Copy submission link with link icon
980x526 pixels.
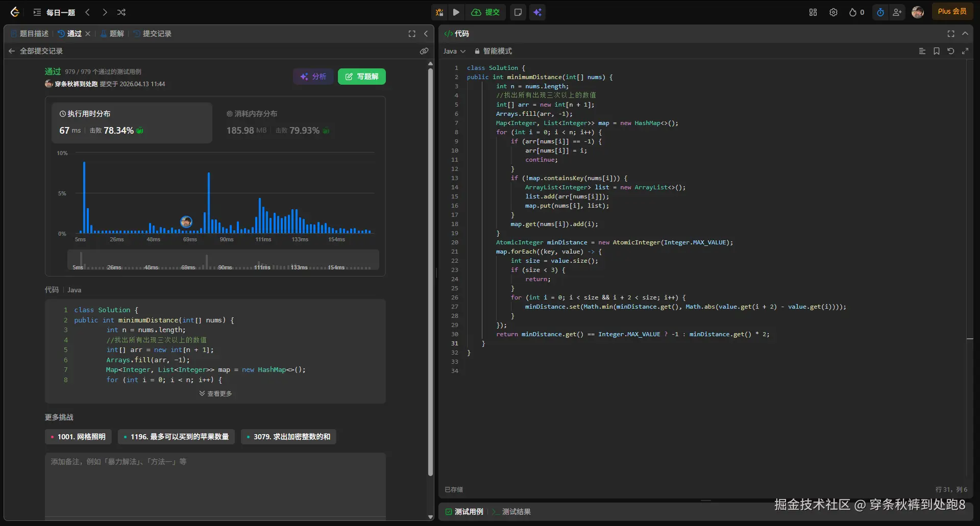pos(424,51)
